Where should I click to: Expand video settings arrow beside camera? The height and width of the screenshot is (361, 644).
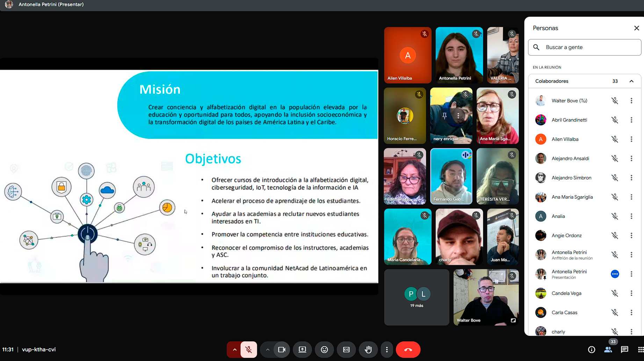tap(267, 349)
